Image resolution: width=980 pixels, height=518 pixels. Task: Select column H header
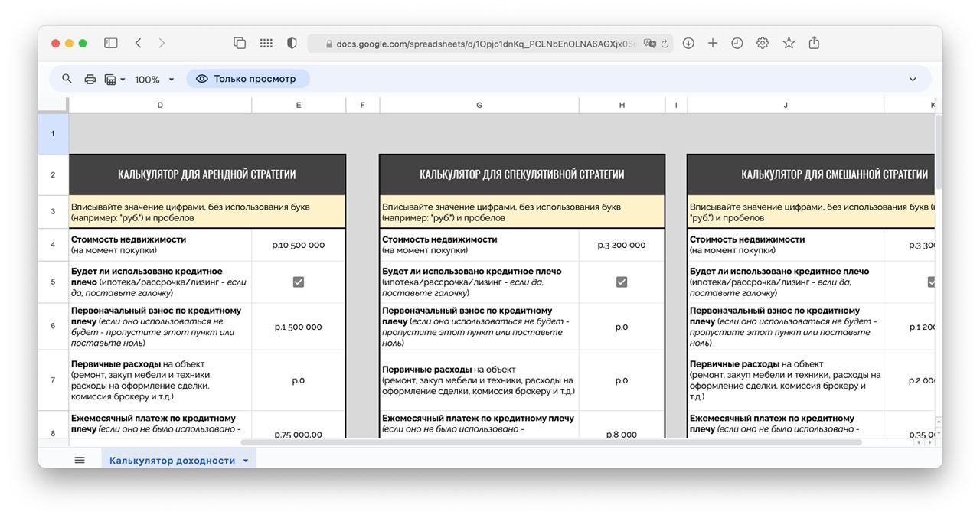coord(622,105)
